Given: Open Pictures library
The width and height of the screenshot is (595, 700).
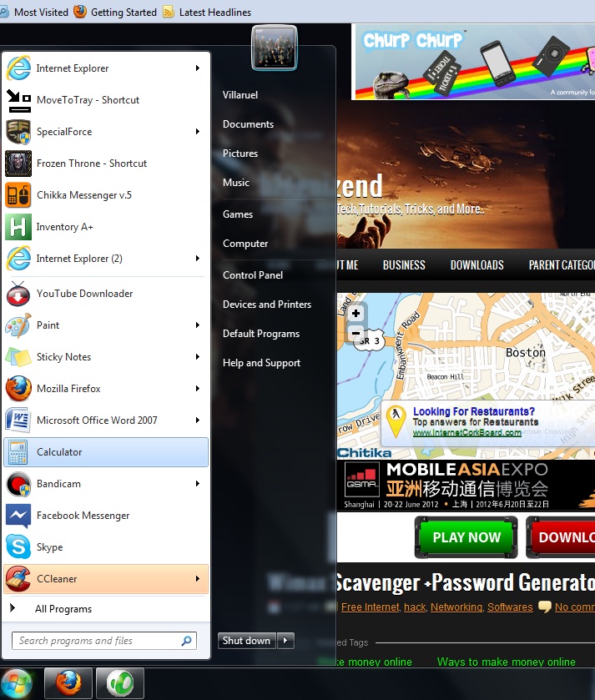Looking at the screenshot, I should pyautogui.click(x=240, y=154).
